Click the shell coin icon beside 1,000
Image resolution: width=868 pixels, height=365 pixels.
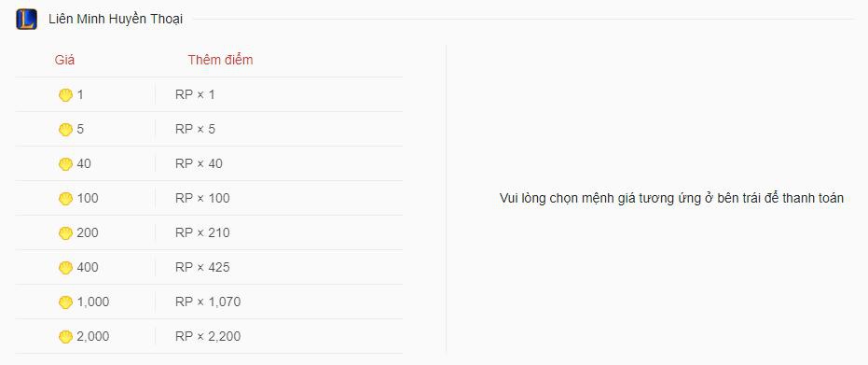point(65,302)
